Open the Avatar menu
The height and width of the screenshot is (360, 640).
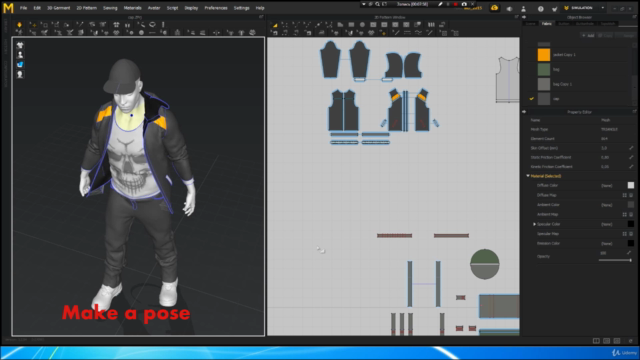(154, 8)
